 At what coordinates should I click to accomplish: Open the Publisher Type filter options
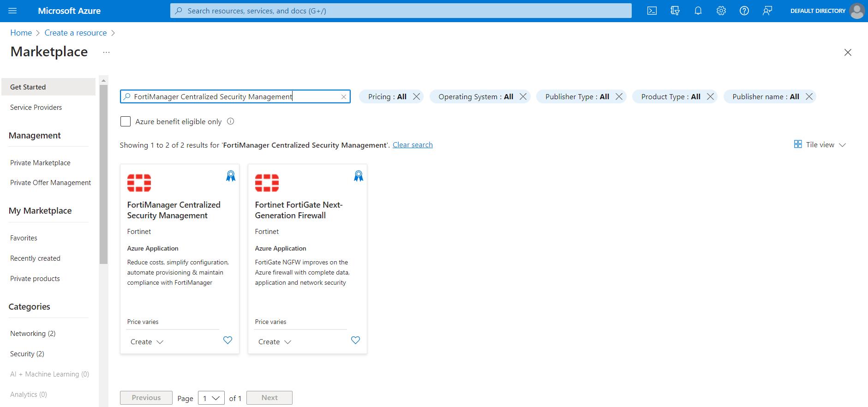point(577,96)
